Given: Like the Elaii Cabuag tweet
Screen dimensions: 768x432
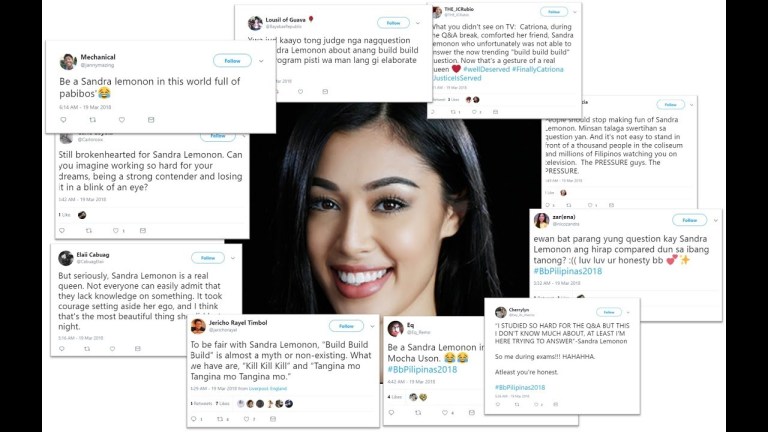Looking at the screenshot, I should pos(112,349).
